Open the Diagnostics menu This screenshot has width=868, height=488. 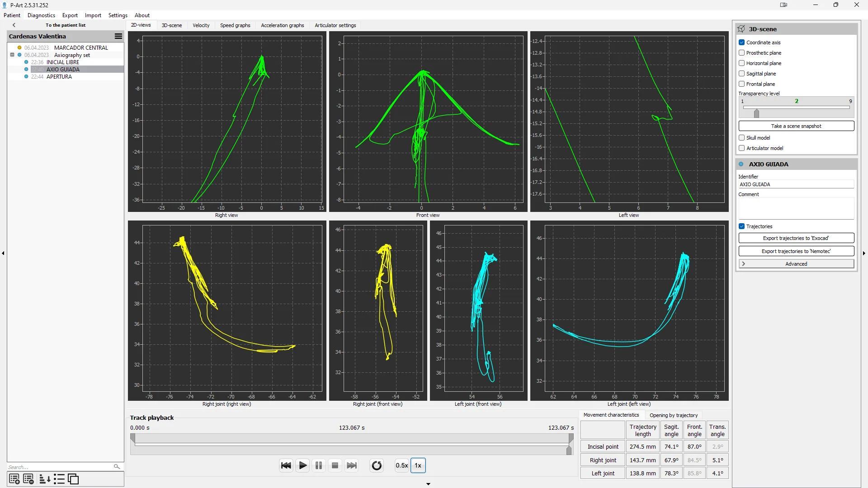pyautogui.click(x=41, y=15)
